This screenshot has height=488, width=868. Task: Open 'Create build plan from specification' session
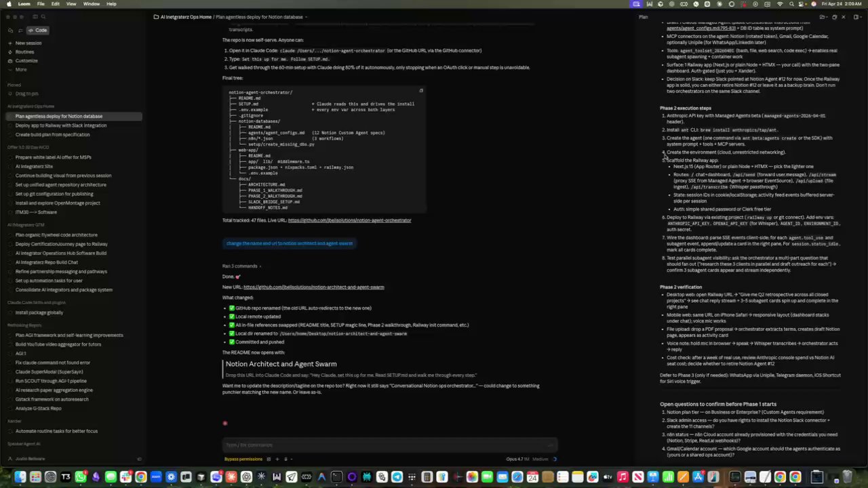(52, 135)
